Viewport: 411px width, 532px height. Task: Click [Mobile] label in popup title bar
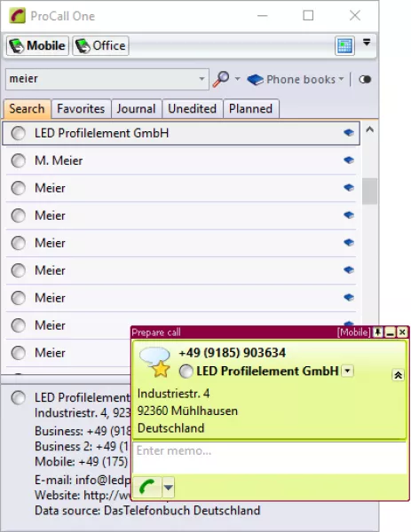[353, 332]
